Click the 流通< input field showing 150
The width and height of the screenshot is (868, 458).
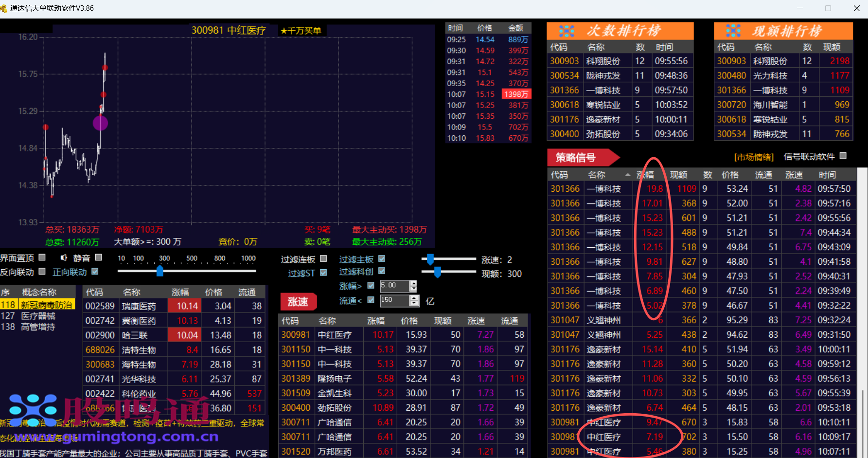click(394, 300)
